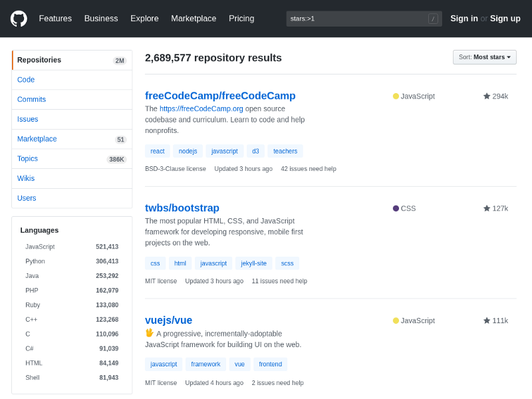This screenshot has height=399, width=532.
Task: Open the vuejs/vue repository
Action: [x=169, y=321]
